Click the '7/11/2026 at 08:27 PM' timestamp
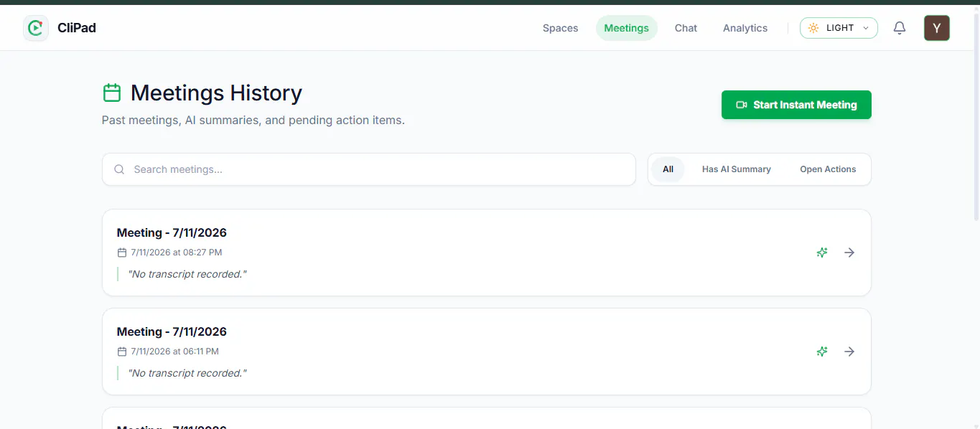The image size is (980, 429). (x=176, y=253)
